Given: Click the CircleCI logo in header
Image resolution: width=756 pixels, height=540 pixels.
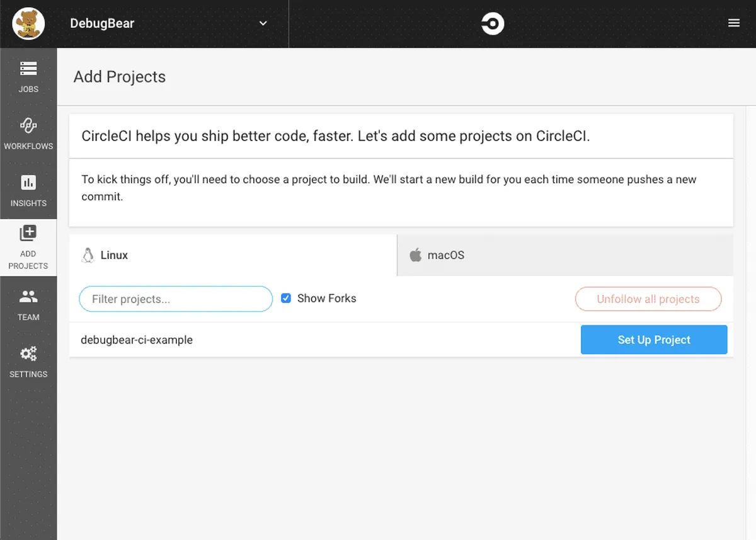Looking at the screenshot, I should coord(492,24).
